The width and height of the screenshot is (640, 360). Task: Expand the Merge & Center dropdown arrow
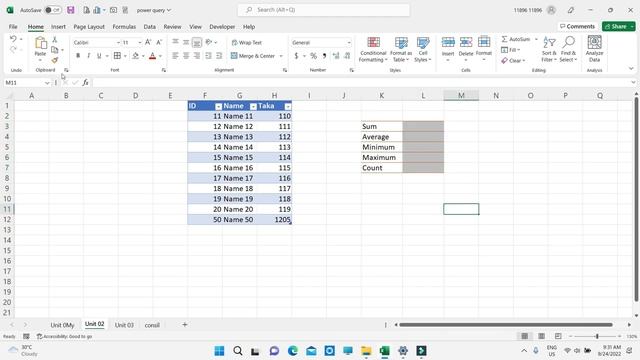(281, 56)
